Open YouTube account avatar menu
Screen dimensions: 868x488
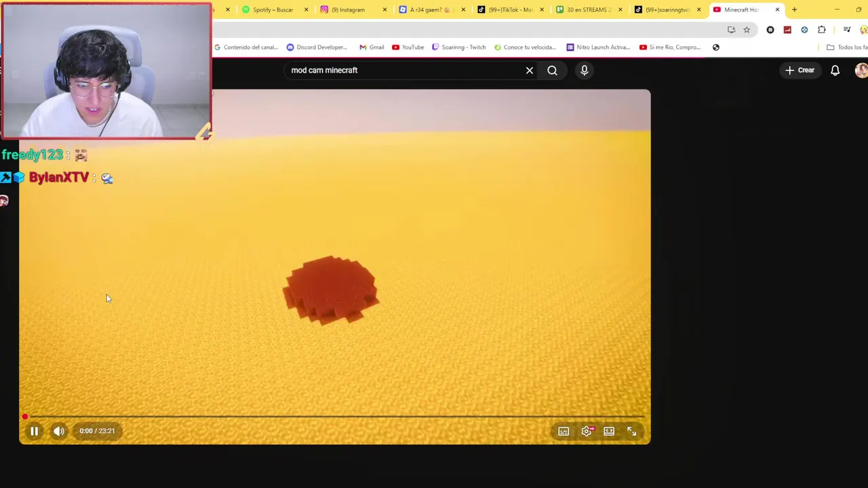pyautogui.click(x=861, y=70)
